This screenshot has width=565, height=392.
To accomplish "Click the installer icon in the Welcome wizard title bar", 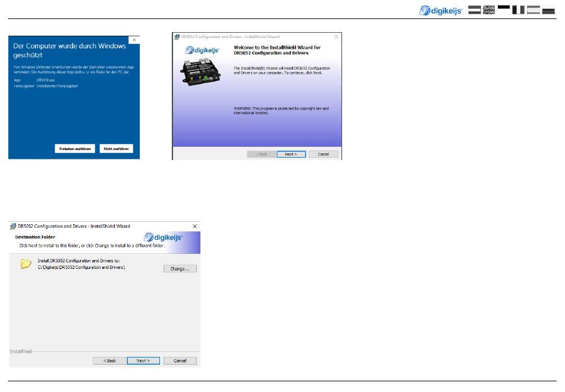I will (177, 37).
